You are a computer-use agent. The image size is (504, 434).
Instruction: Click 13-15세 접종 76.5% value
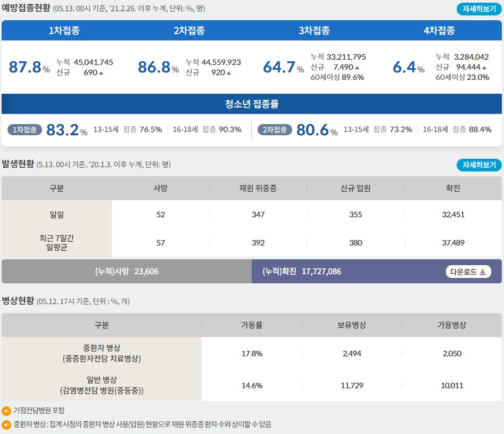(151, 129)
